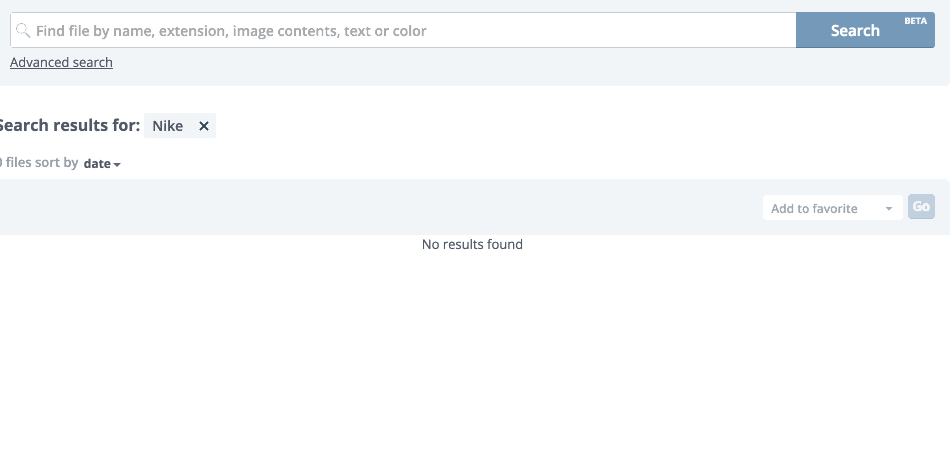Click the magnifier icon in search field
Viewport: 952px width, 466px height.
(x=23, y=31)
